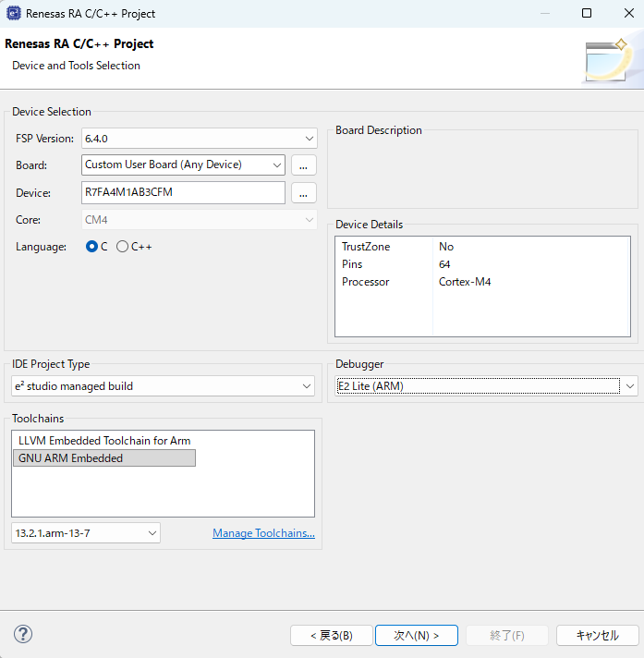Select GNU ARM Embedded toolchain
Screen dimensions: 644x658
coord(104,458)
